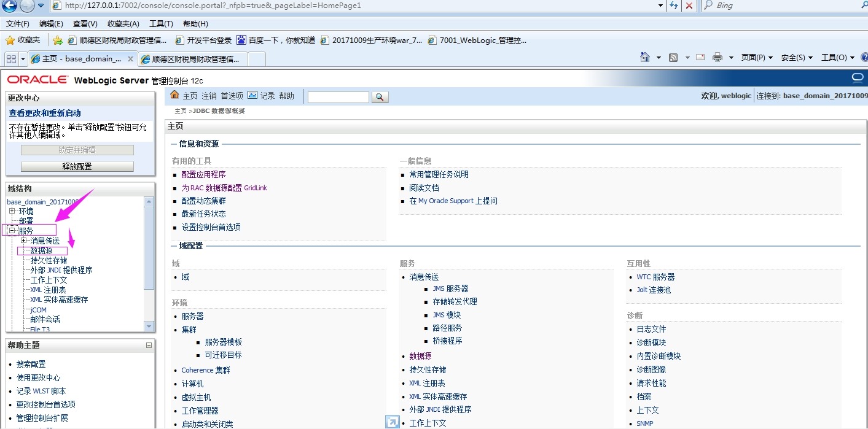The image size is (868, 429).
Task: Open the 配置应用程序 link
Action: (x=203, y=174)
